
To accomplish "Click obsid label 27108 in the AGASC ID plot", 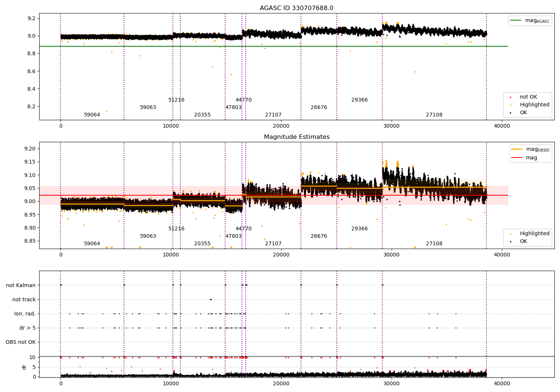I will (434, 115).
